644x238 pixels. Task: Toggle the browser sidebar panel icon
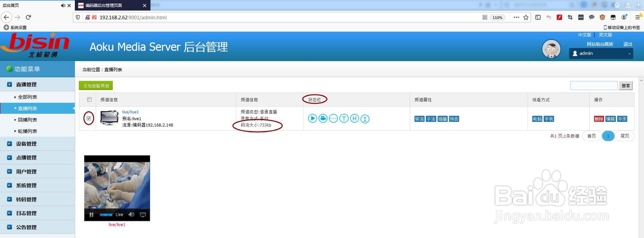click(538, 17)
